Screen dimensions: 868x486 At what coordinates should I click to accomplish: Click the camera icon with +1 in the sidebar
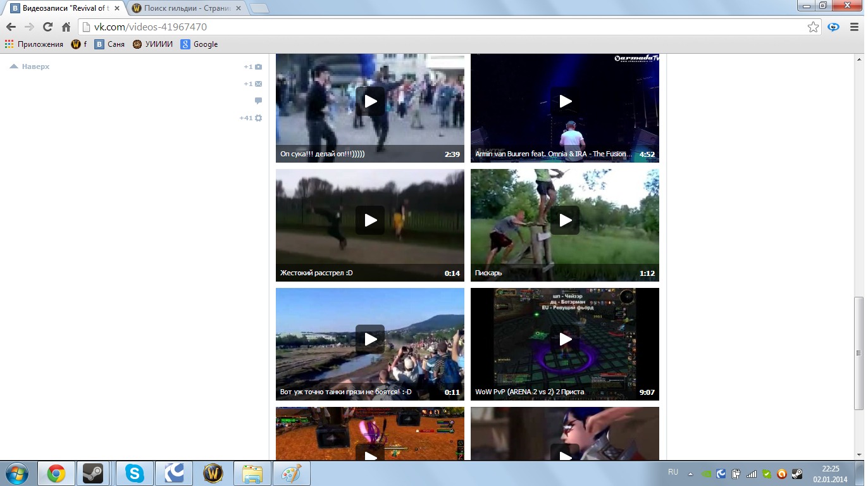(x=258, y=66)
